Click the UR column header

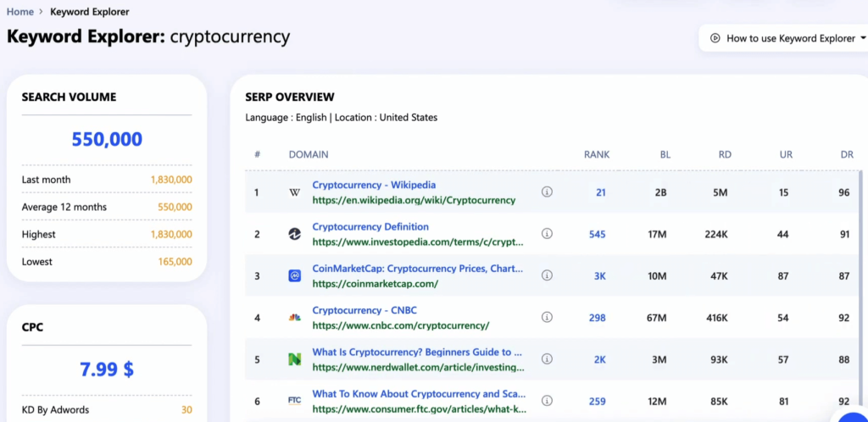click(786, 154)
